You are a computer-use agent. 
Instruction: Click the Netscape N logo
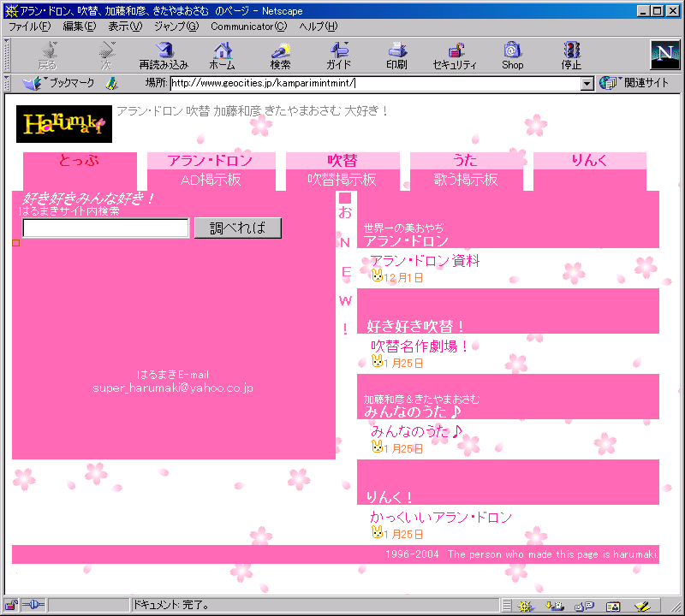[x=665, y=55]
